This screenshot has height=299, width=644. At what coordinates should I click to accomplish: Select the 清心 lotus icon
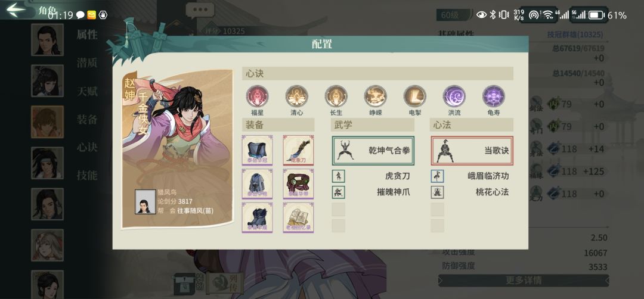(296, 96)
